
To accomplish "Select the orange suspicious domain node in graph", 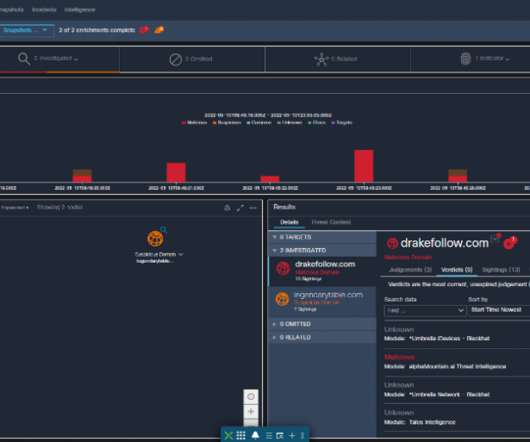I will click(x=155, y=239).
